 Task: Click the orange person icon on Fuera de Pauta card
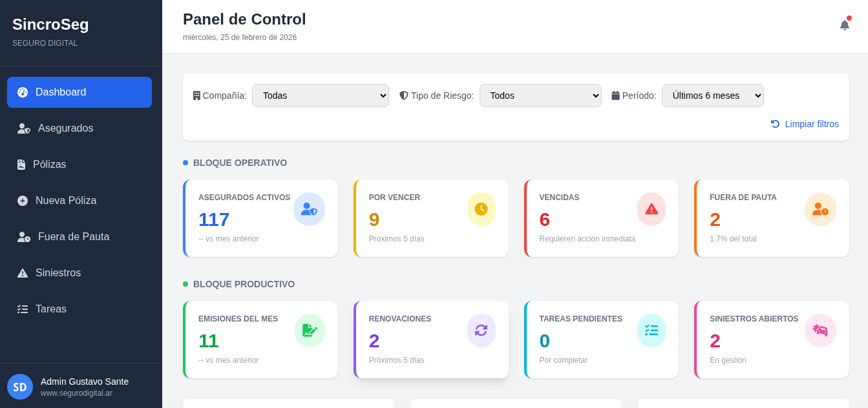(x=821, y=209)
